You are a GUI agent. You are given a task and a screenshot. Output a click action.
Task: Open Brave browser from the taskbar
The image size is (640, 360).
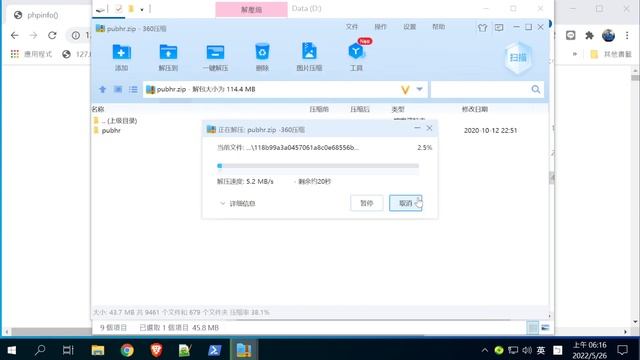[156, 350]
